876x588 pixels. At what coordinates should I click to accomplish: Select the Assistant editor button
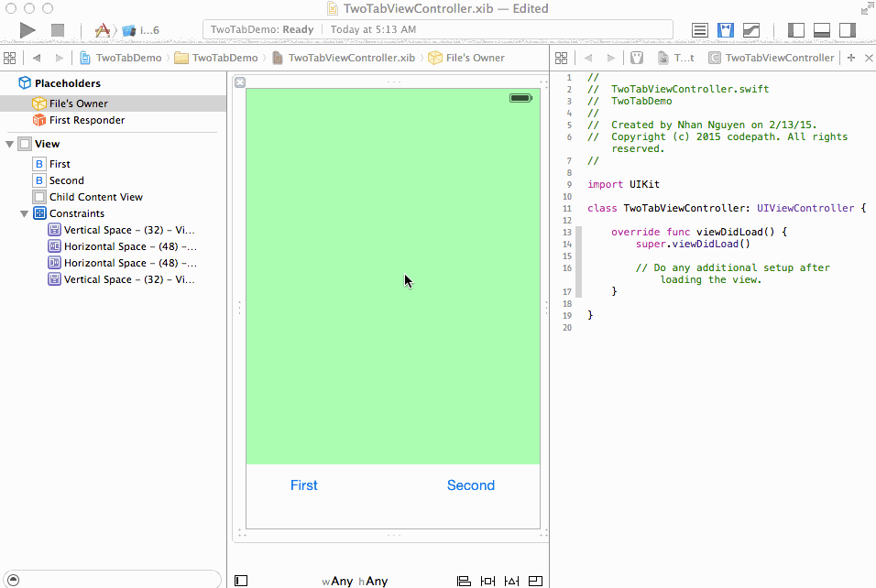pyautogui.click(x=726, y=30)
